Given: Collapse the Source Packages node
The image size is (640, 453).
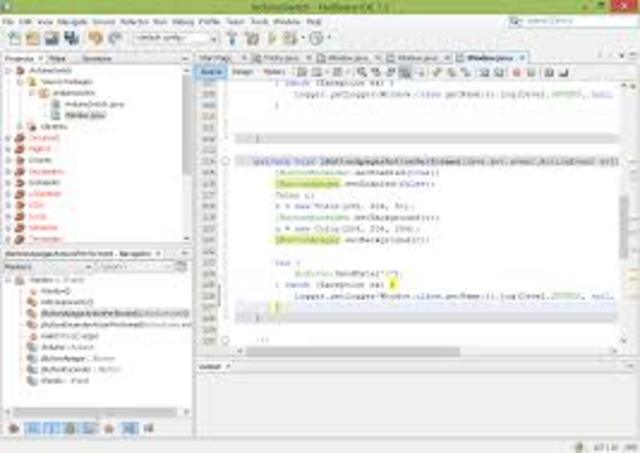Looking at the screenshot, I should [20, 82].
